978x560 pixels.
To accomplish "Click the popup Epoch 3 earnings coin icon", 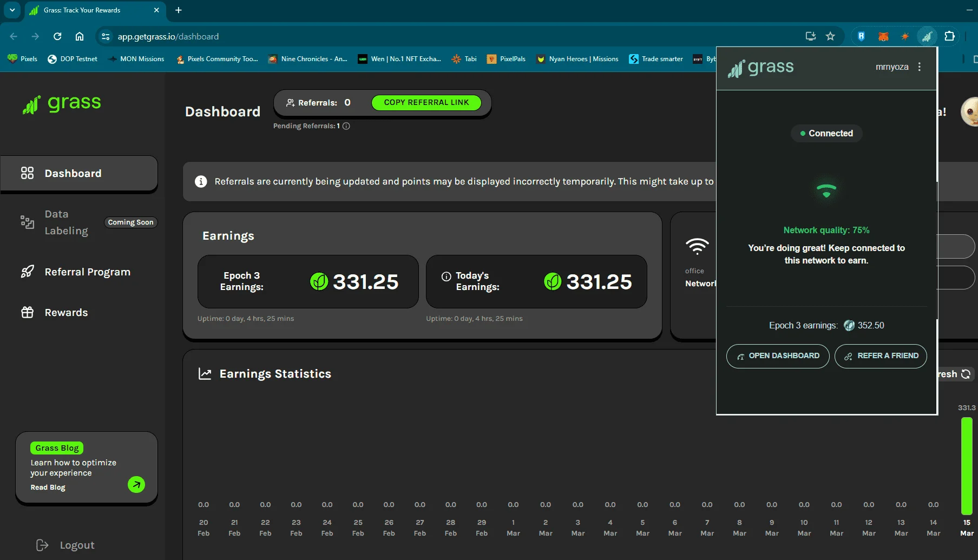I will [849, 325].
